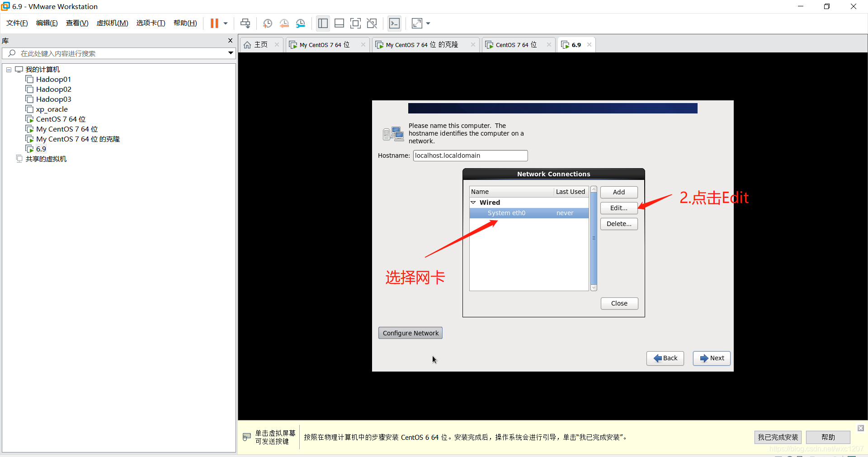This screenshot has height=457, width=868.
Task: Select the 6.9 VM in library tree
Action: pos(41,149)
